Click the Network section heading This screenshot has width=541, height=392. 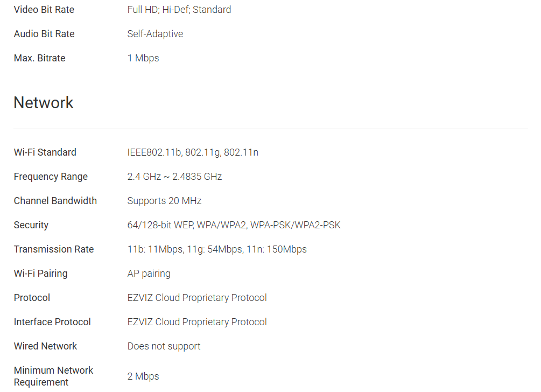(44, 103)
